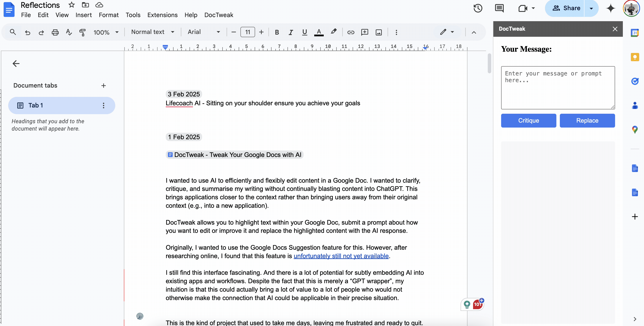Open the zoom level dropdown
The image size is (644, 326).
[106, 32]
